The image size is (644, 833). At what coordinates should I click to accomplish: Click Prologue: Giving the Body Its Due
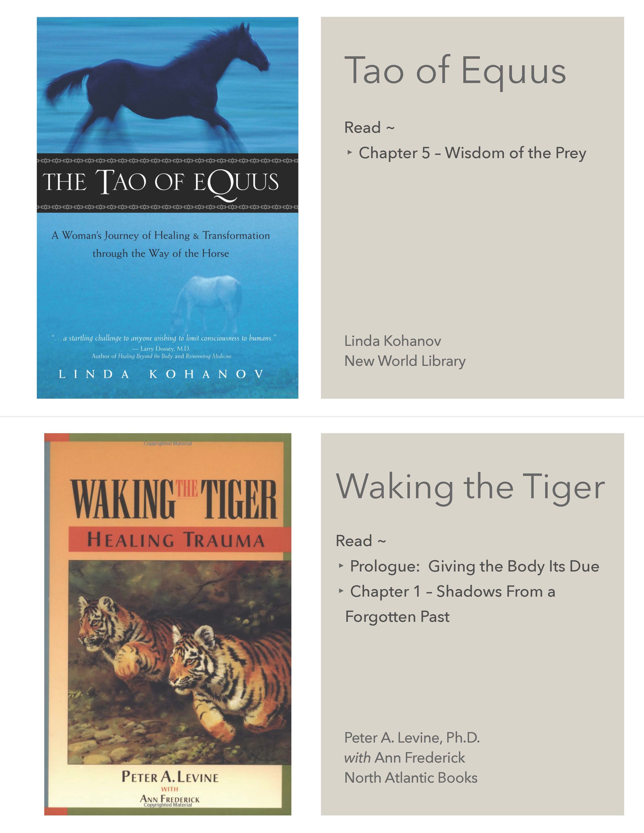474,566
